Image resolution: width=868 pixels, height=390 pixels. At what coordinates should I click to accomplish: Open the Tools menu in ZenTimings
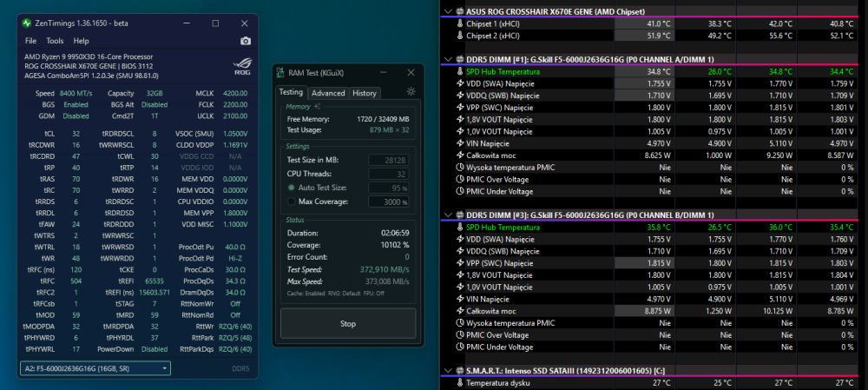click(55, 41)
